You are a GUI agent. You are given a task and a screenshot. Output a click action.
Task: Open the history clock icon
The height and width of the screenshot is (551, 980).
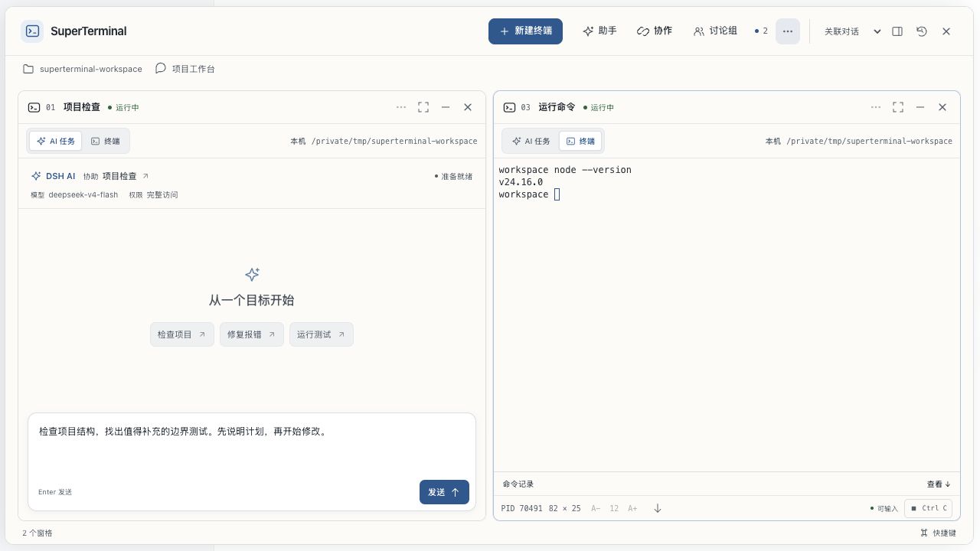(x=922, y=31)
